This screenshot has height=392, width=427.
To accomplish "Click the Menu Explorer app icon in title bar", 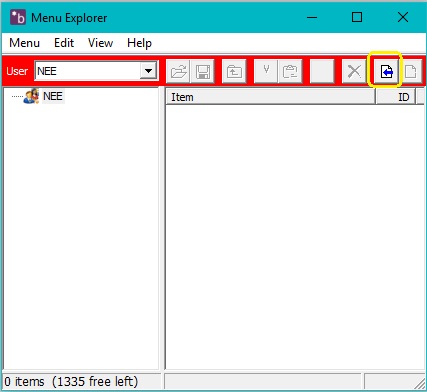I will pos(18,17).
